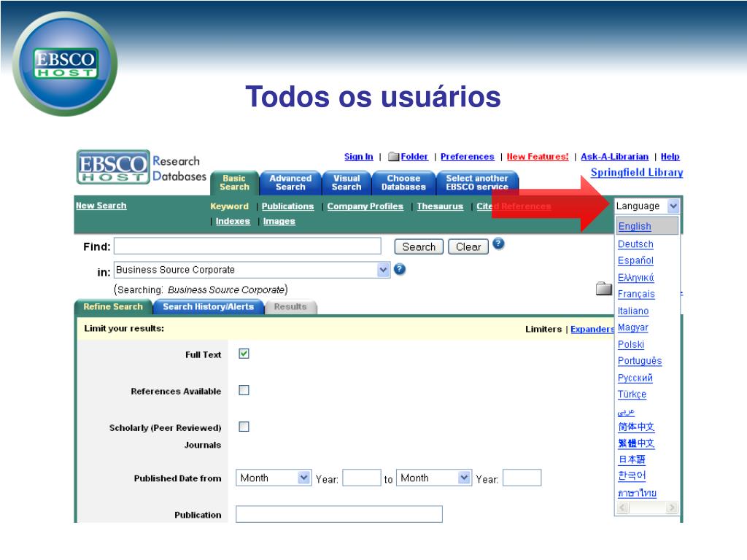Select ภาษาไทย in the language list
747x560 pixels.
637,492
